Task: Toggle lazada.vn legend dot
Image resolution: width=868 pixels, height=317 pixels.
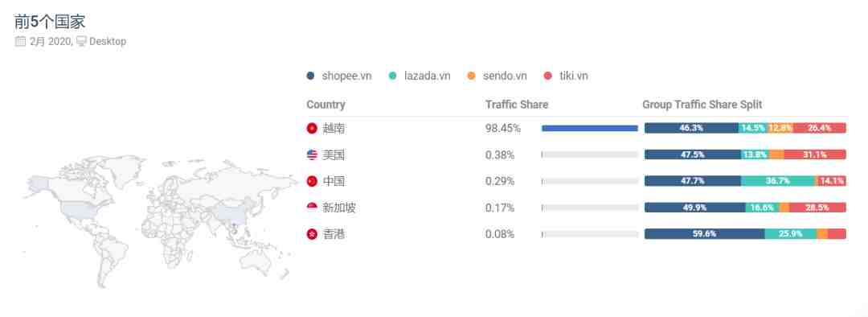Action: point(392,76)
